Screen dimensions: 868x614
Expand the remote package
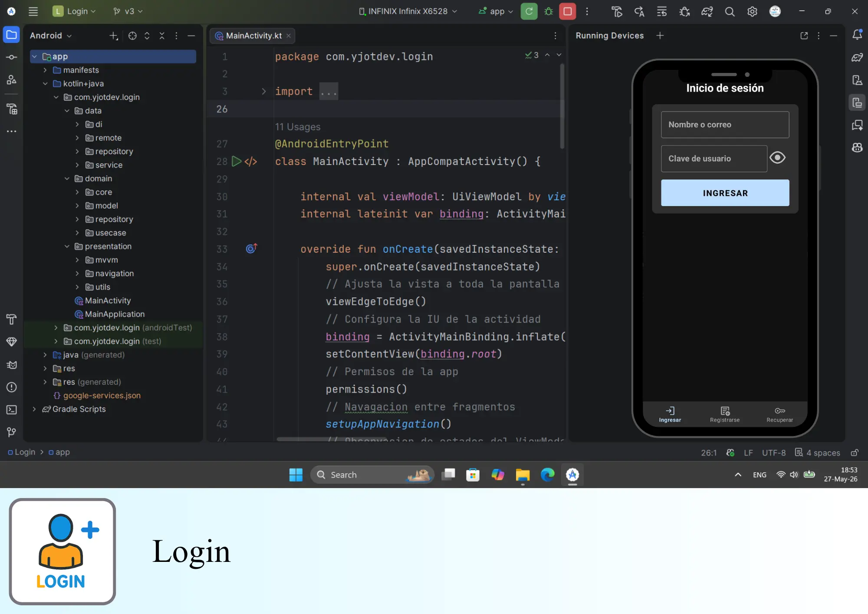click(x=77, y=138)
